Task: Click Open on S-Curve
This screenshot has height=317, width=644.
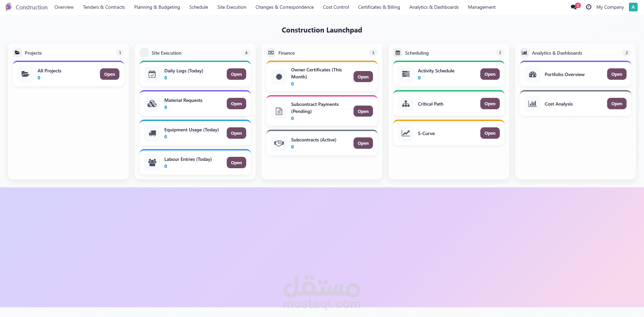Action: 490,133
